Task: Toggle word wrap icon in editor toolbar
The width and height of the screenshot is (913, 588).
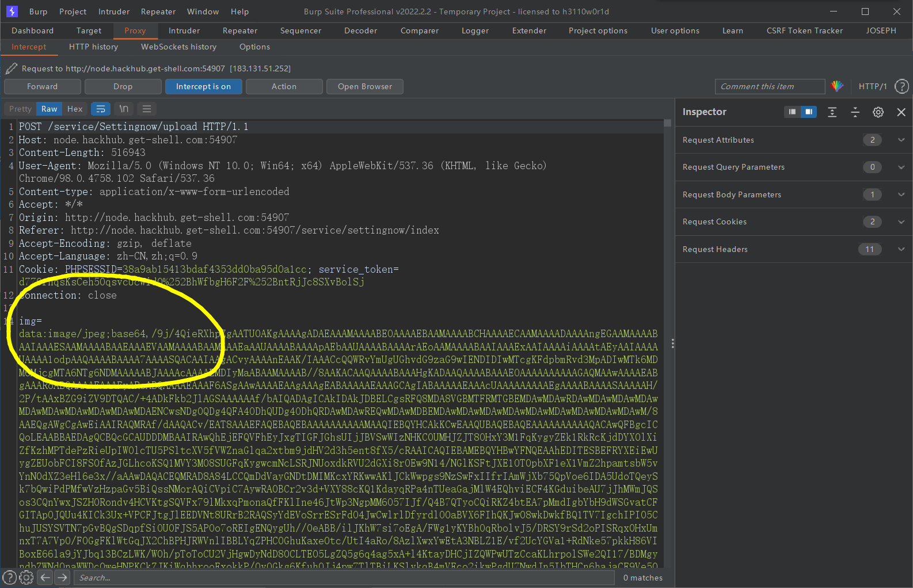Action: (101, 109)
